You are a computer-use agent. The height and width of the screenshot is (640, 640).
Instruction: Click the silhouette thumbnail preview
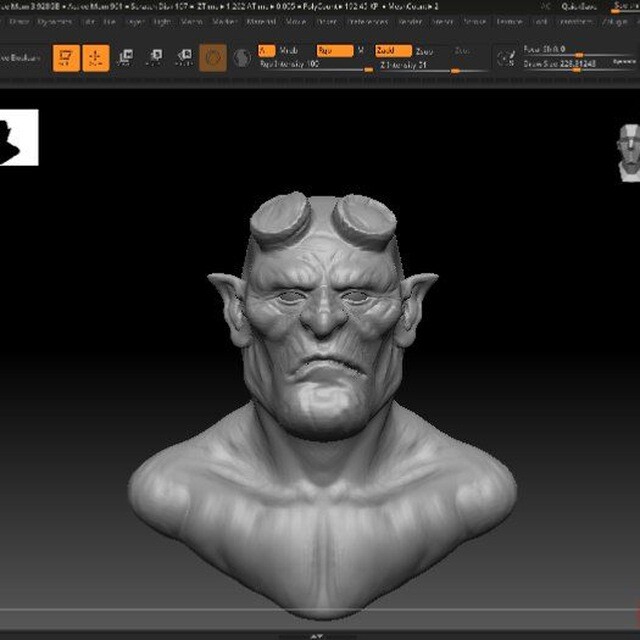(x=19, y=137)
